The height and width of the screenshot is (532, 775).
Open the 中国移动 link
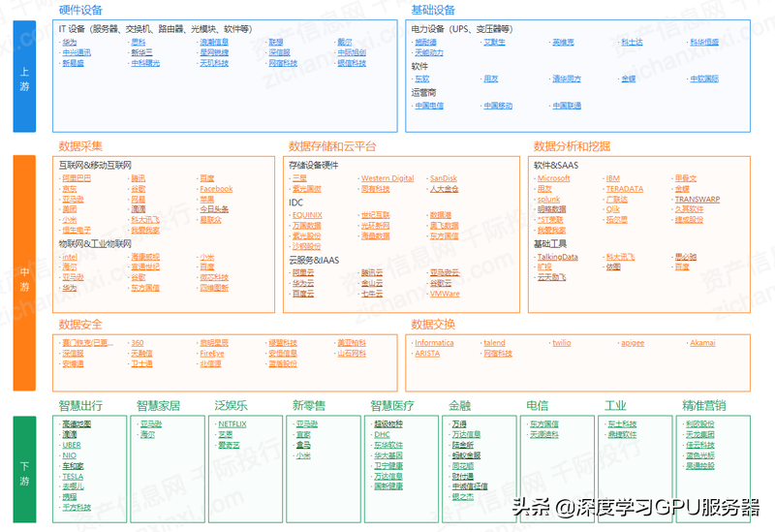pyautogui.click(x=498, y=106)
